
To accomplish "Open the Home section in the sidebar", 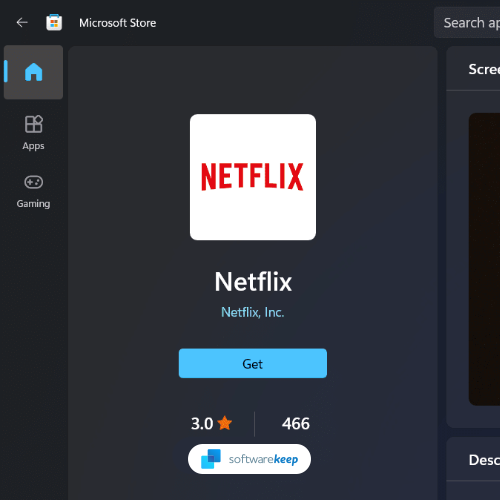I will click(33, 72).
